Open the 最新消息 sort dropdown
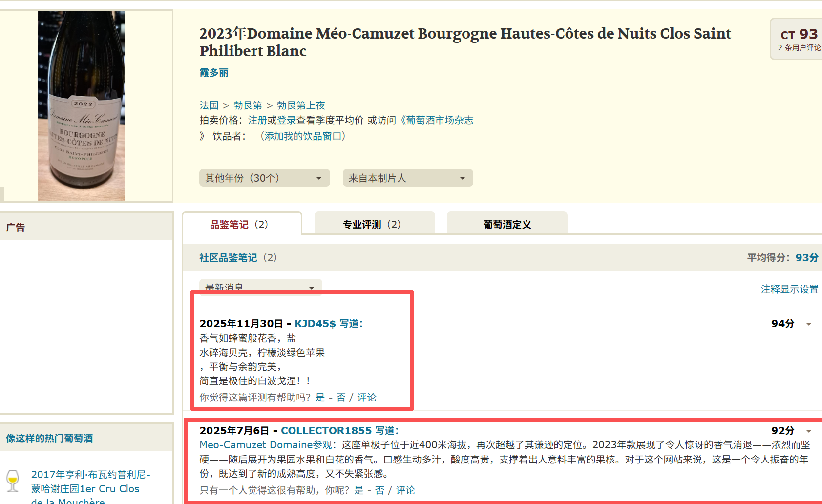Image resolution: width=822 pixels, height=504 pixels. click(260, 287)
